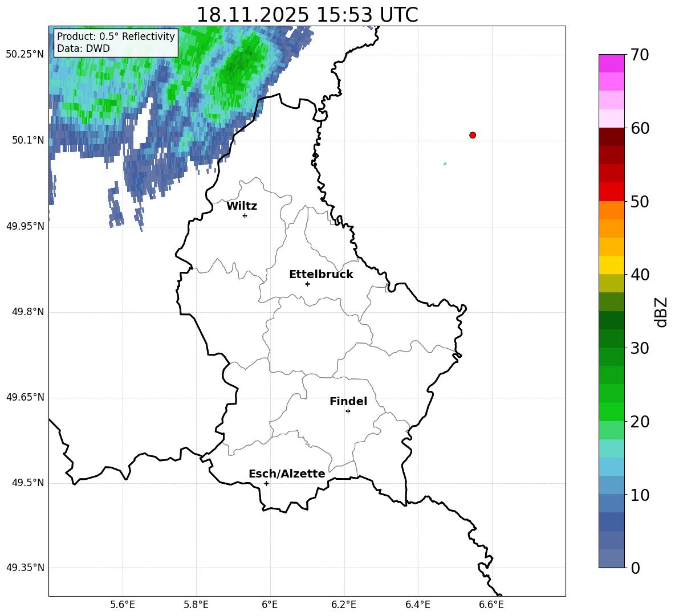Screen dimensions: 675x616
Task: Click the 50.25°N latitude label
Action: 26,55
